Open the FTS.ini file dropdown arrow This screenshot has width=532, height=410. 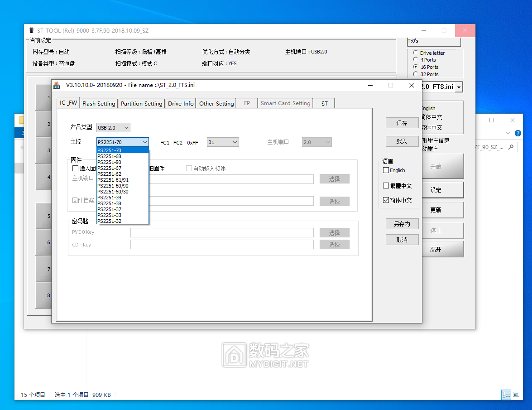(459, 87)
